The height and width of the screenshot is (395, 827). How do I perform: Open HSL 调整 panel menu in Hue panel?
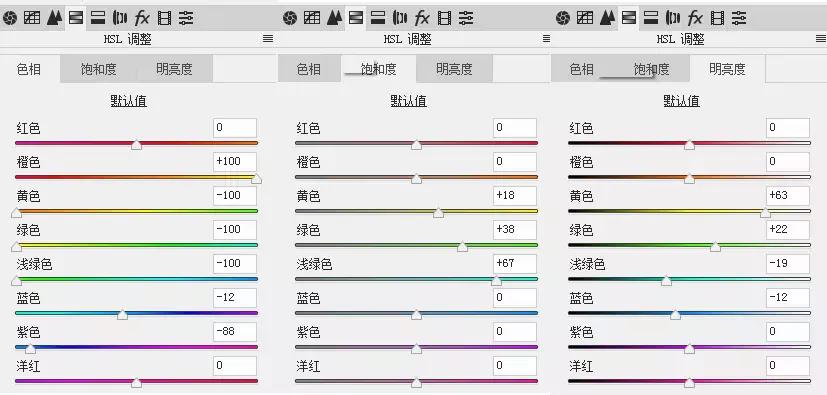(x=268, y=38)
